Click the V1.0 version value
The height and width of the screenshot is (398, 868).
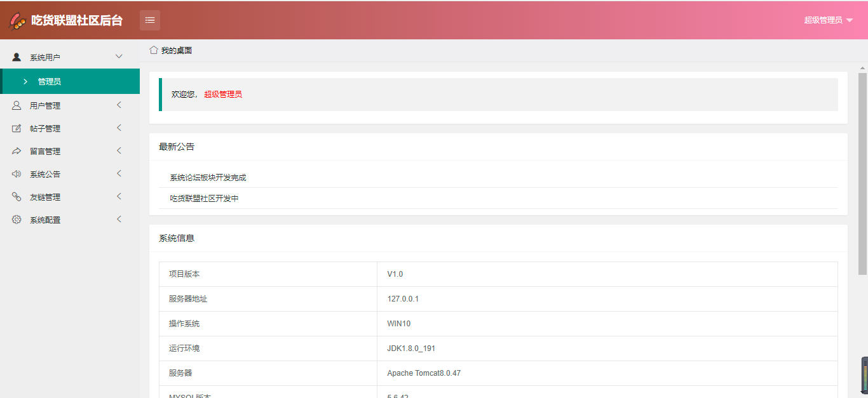395,274
